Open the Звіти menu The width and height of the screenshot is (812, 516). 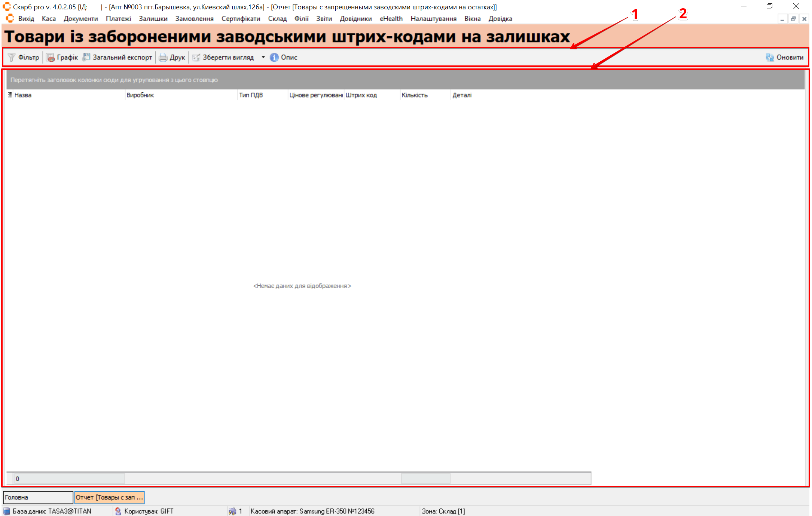[x=324, y=19]
